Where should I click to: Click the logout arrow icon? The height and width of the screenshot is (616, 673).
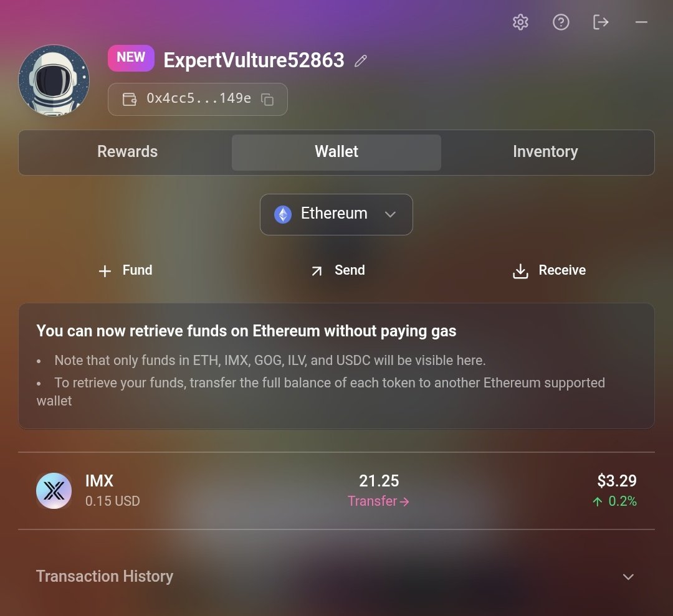601,22
